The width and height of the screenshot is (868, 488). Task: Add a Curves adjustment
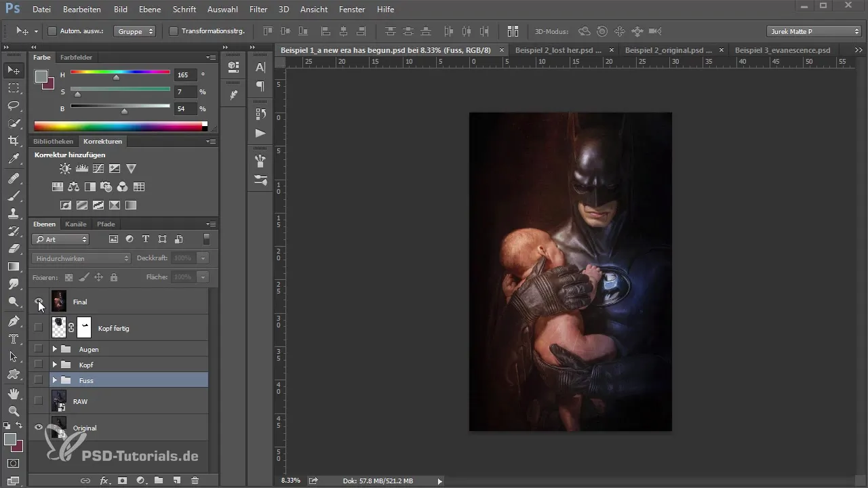coord(98,169)
